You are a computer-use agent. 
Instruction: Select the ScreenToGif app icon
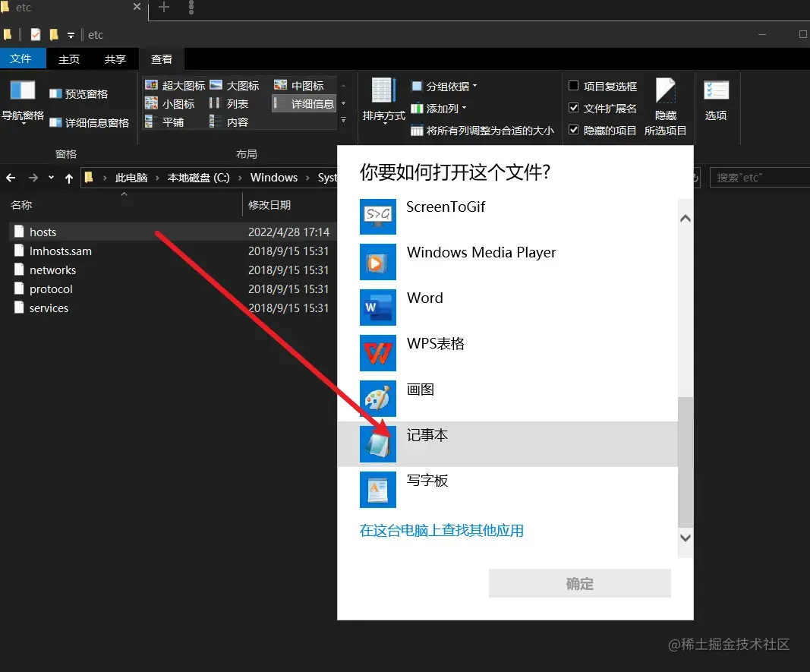pyautogui.click(x=377, y=216)
